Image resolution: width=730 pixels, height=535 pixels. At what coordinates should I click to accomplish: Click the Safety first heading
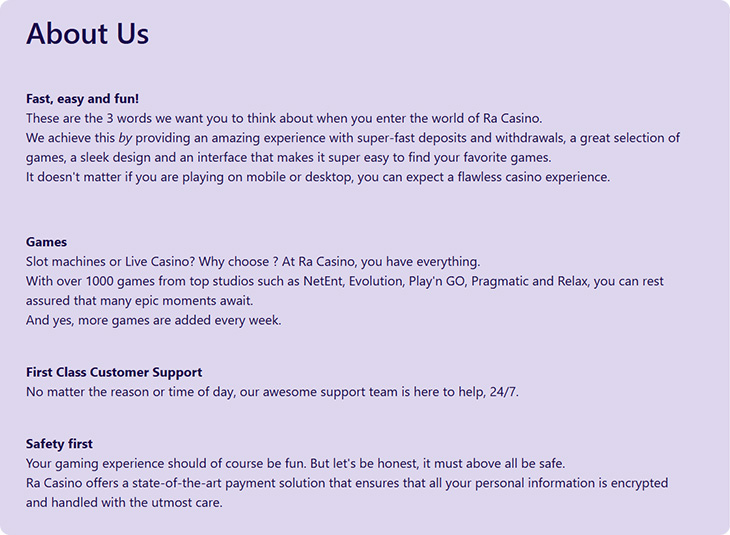[59, 444]
